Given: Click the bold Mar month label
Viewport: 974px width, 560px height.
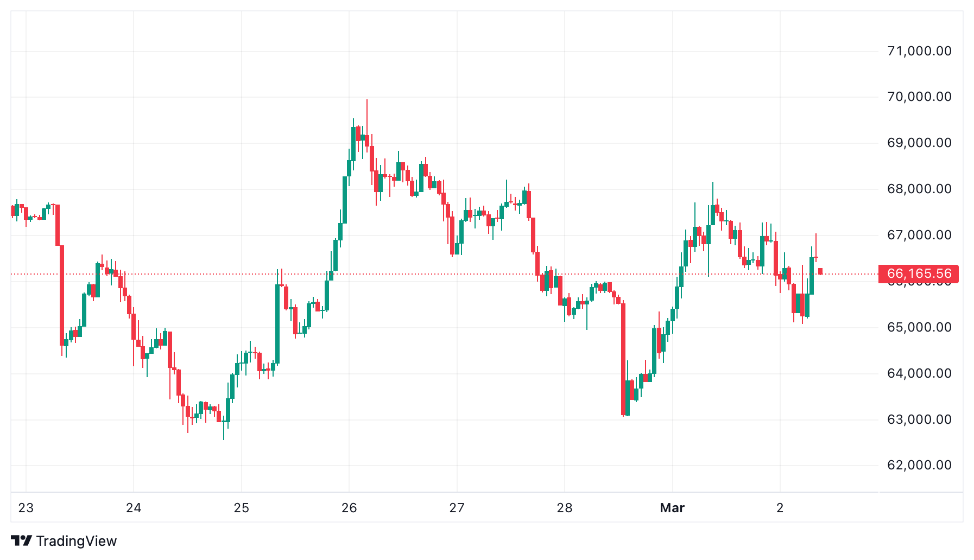Looking at the screenshot, I should 672,508.
